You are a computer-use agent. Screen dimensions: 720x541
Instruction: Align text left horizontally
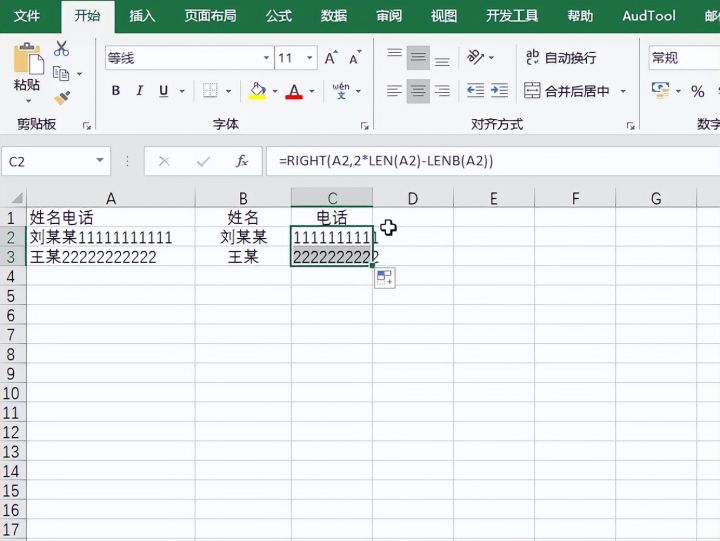(x=394, y=90)
